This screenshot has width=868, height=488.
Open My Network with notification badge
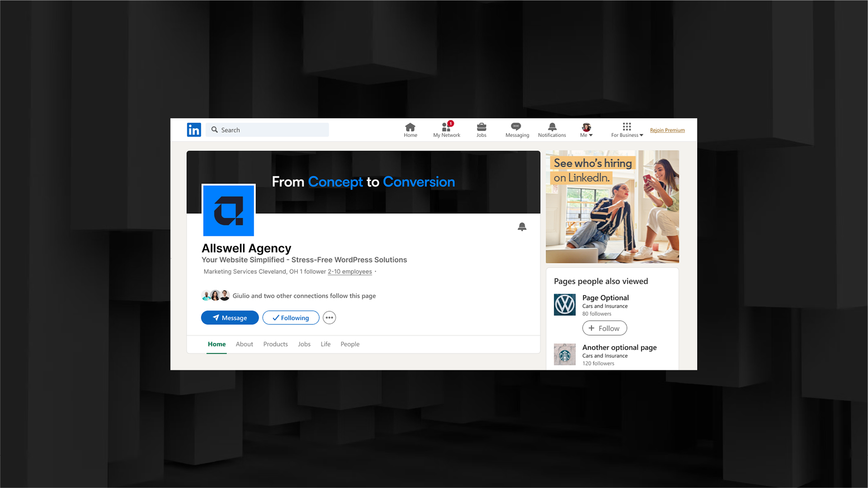click(x=446, y=130)
